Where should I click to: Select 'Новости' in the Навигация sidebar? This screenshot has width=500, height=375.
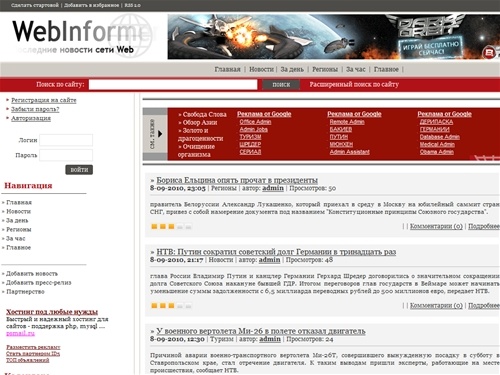18,211
